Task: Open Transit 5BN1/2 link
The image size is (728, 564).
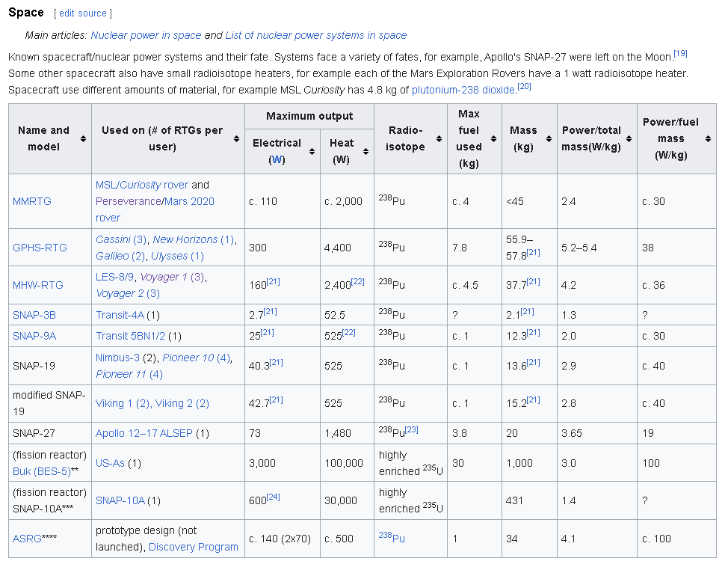Action: coord(131,337)
